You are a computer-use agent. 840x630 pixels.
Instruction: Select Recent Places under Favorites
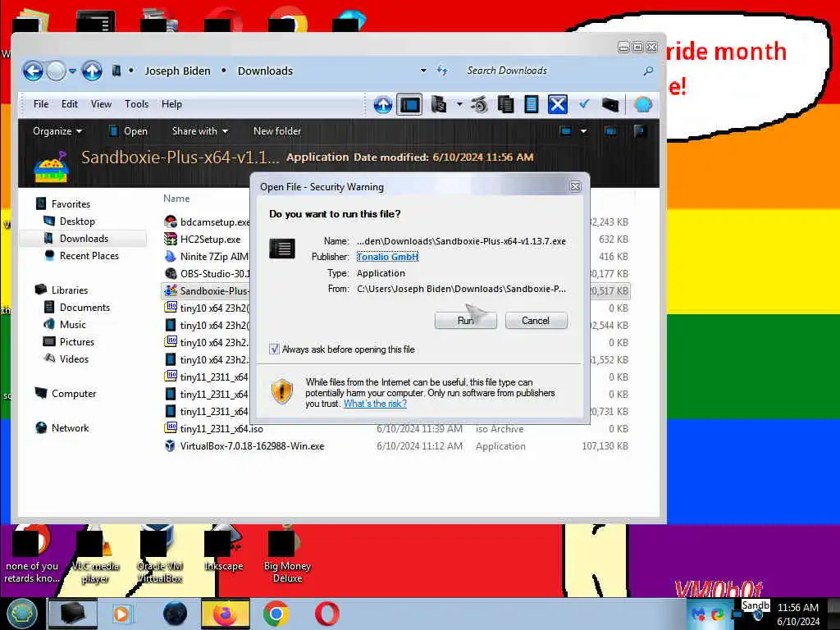pyautogui.click(x=89, y=256)
